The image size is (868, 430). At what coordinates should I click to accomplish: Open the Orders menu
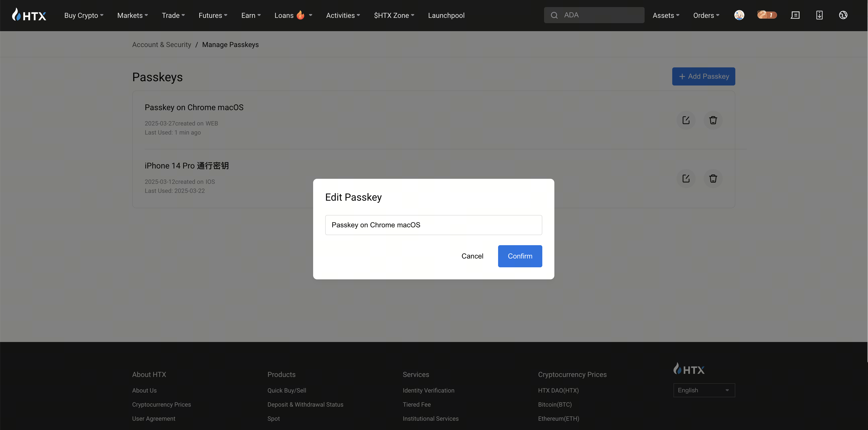[706, 16]
